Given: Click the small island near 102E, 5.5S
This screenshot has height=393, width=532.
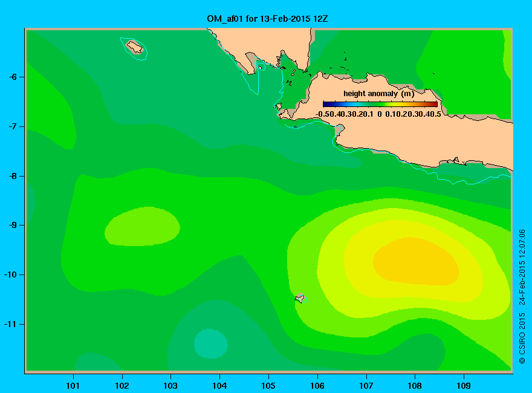Looking at the screenshot, I should point(135,47).
